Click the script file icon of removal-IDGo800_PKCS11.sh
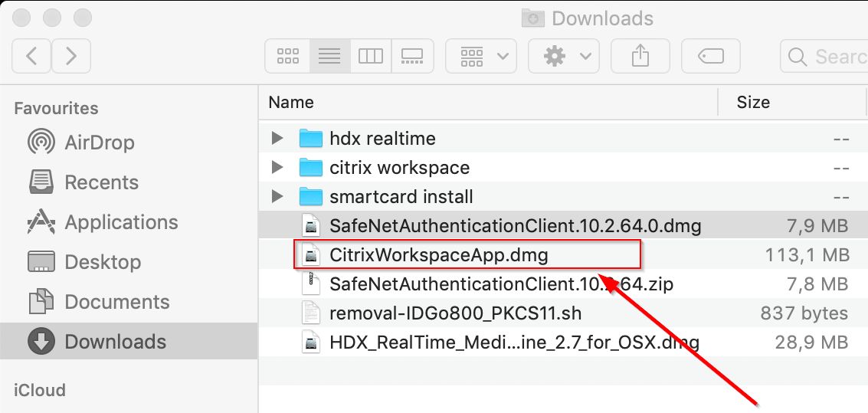The height and width of the screenshot is (413, 868). [310, 313]
